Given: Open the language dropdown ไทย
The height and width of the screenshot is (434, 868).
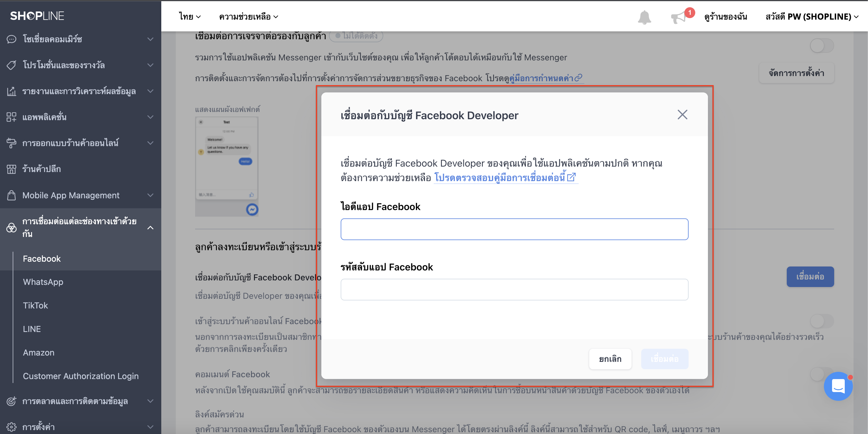Looking at the screenshot, I should (x=190, y=17).
